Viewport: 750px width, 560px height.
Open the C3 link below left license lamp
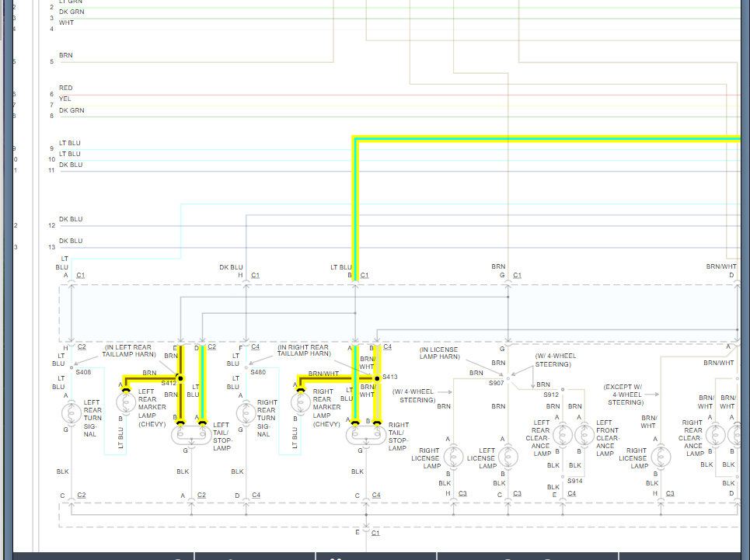coord(517,493)
